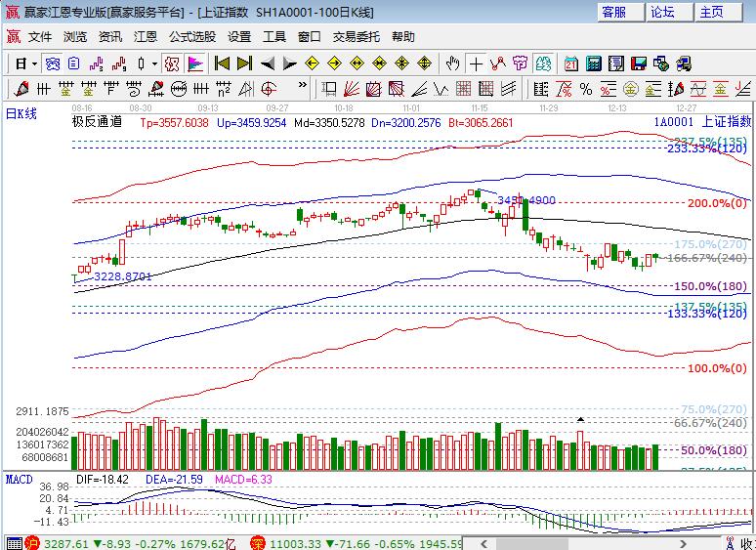Toggle the pressed red pattern toolbar button
Image resolution: width=756 pixels, height=550 pixels.
click(x=172, y=63)
